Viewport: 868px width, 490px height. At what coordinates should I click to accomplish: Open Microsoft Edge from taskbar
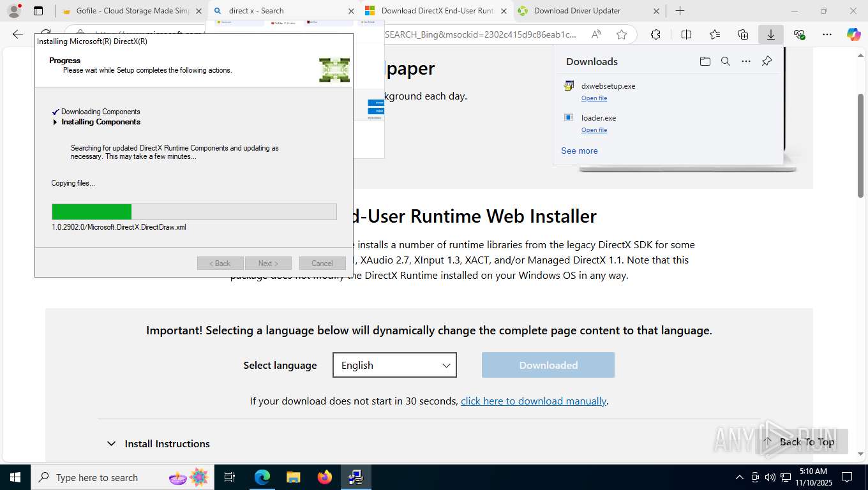pyautogui.click(x=262, y=477)
